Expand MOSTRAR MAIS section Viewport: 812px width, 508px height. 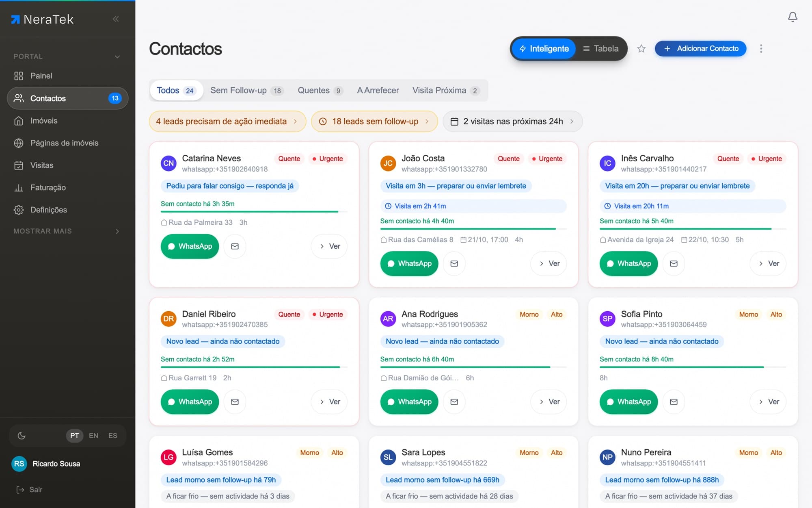(x=67, y=231)
